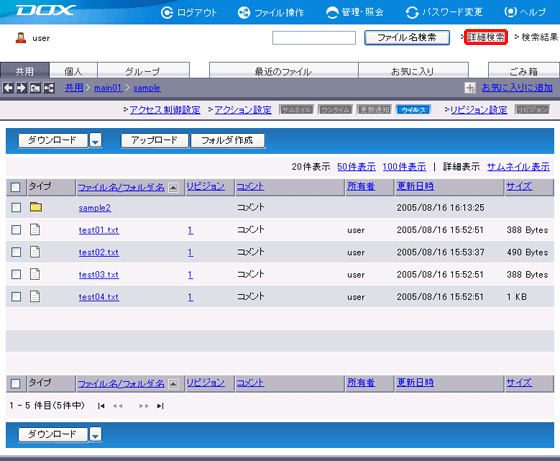Open the ログアウト (logout) menu
The height and width of the screenshot is (461, 560).
pos(189,12)
